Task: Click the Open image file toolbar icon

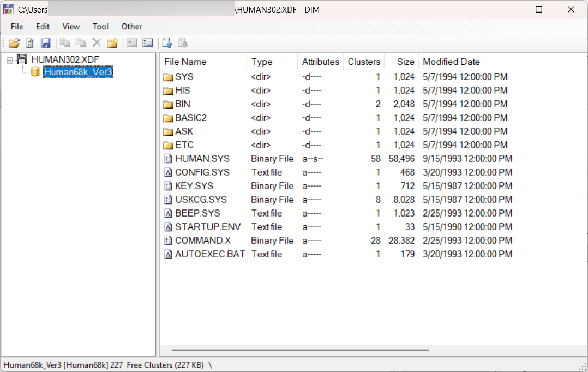Action: pos(14,43)
